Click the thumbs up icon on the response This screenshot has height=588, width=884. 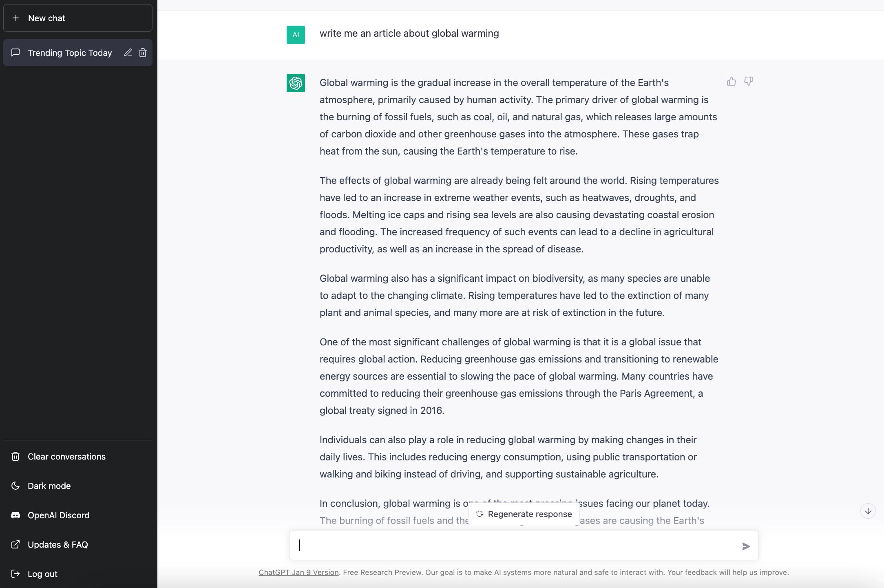[732, 82]
